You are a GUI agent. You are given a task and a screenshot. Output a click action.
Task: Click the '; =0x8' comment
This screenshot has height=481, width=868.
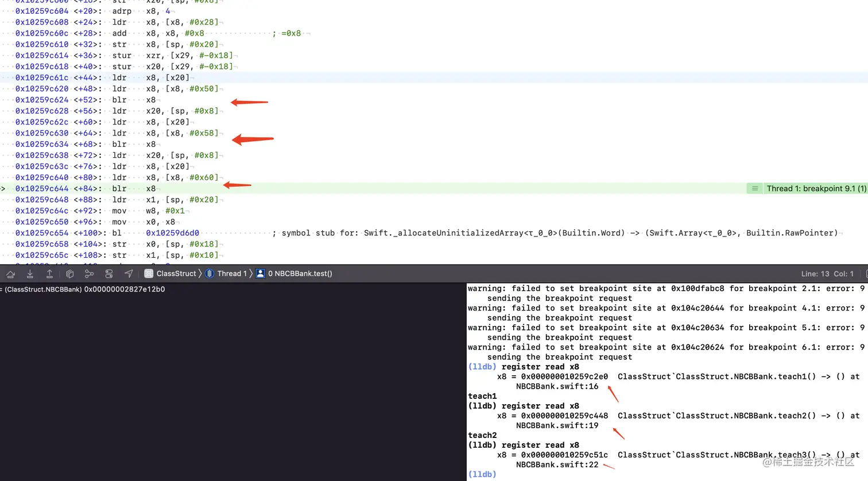coord(286,33)
